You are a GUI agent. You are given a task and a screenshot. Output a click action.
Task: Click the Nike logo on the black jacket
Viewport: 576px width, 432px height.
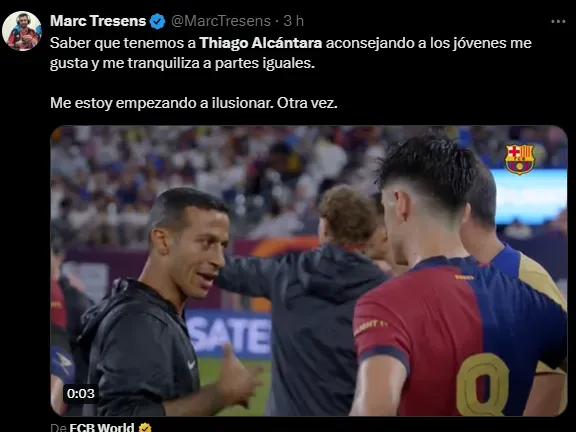point(191,364)
